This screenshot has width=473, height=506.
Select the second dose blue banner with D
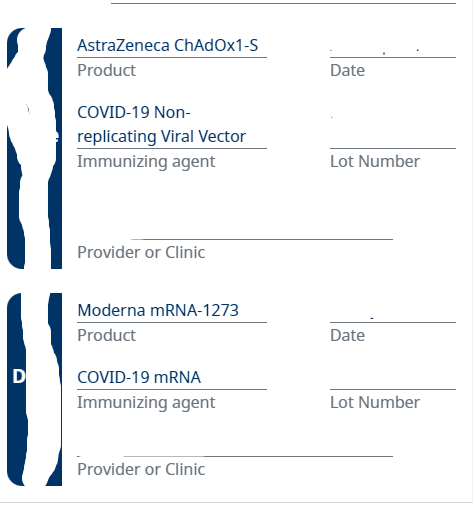pos(34,389)
